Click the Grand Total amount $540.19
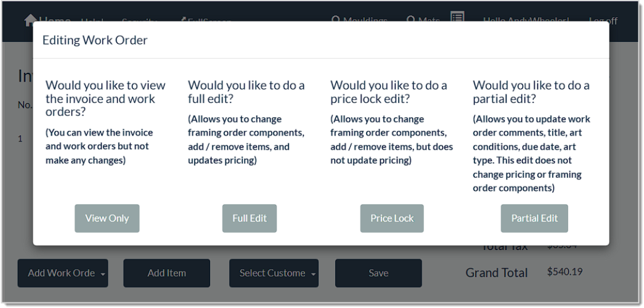Screen dimensions: 644x308 [565, 272]
